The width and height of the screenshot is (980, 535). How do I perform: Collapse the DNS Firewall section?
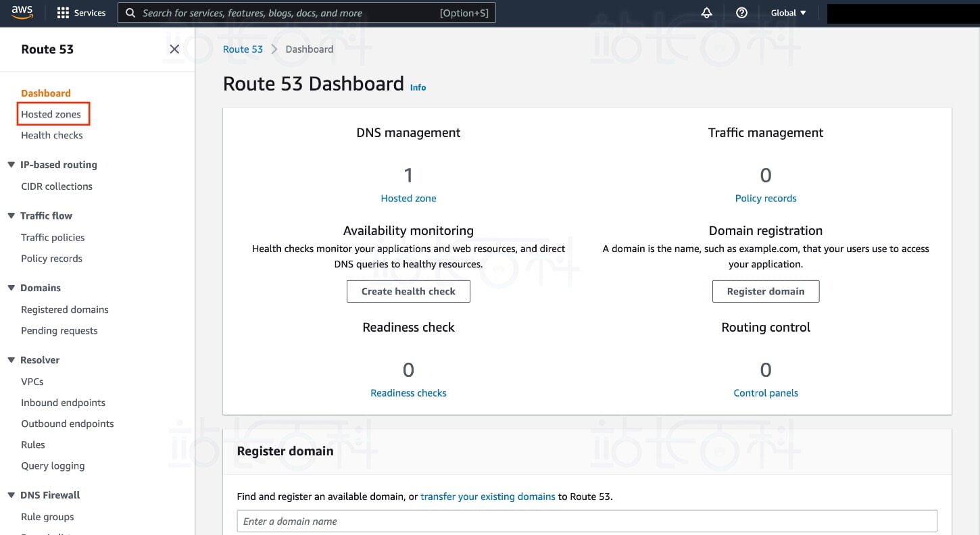(11, 495)
